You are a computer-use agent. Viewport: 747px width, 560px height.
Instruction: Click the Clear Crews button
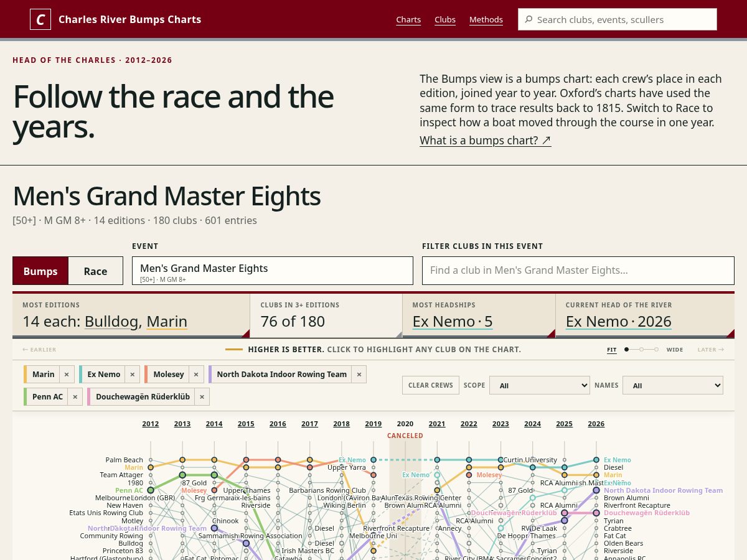431,385
